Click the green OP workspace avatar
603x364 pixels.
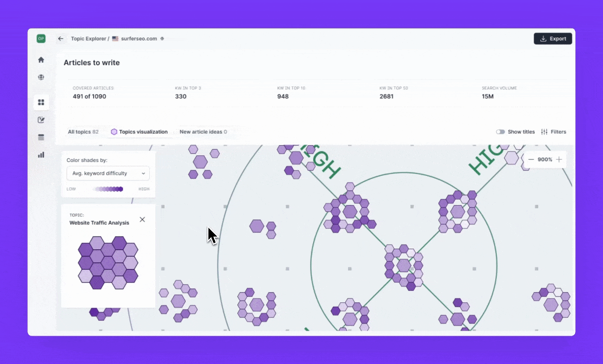click(41, 38)
